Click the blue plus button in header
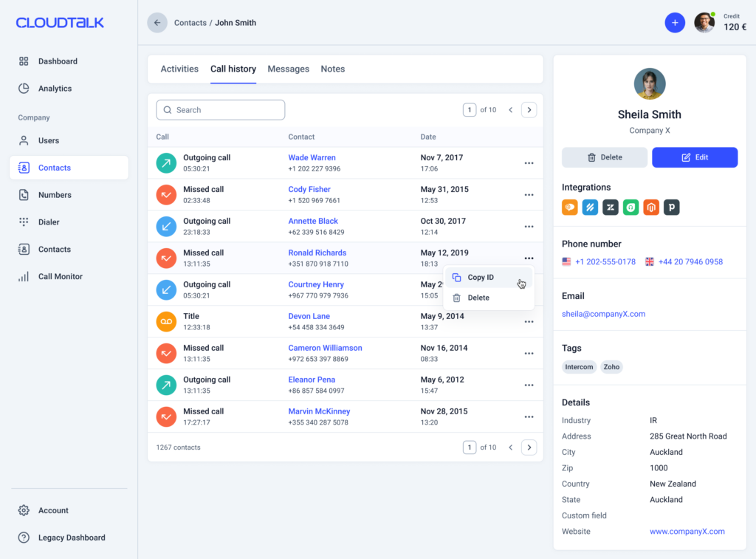 (x=675, y=23)
